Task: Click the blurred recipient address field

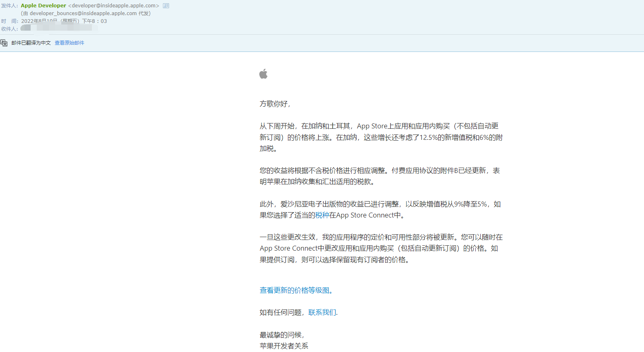Action: click(x=59, y=28)
